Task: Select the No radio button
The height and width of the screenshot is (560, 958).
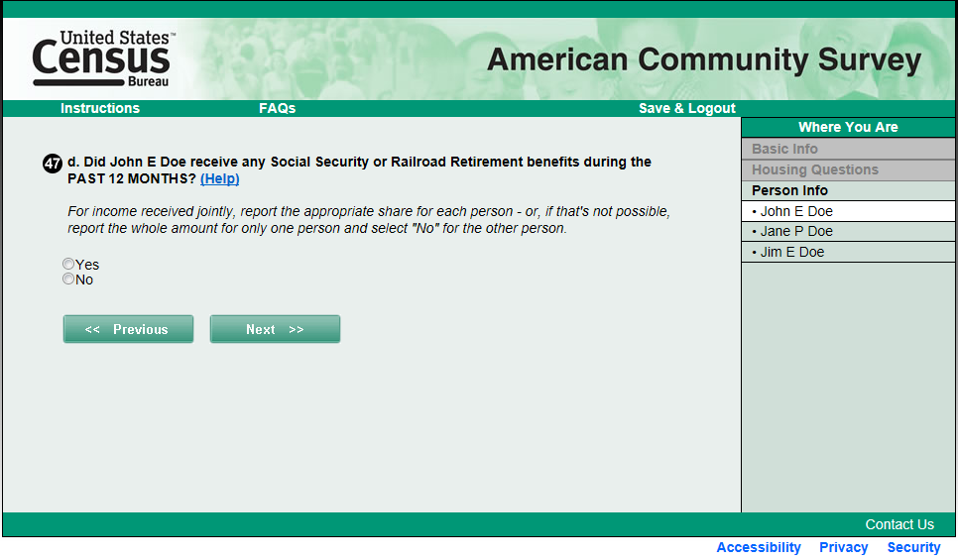Action: (x=68, y=280)
